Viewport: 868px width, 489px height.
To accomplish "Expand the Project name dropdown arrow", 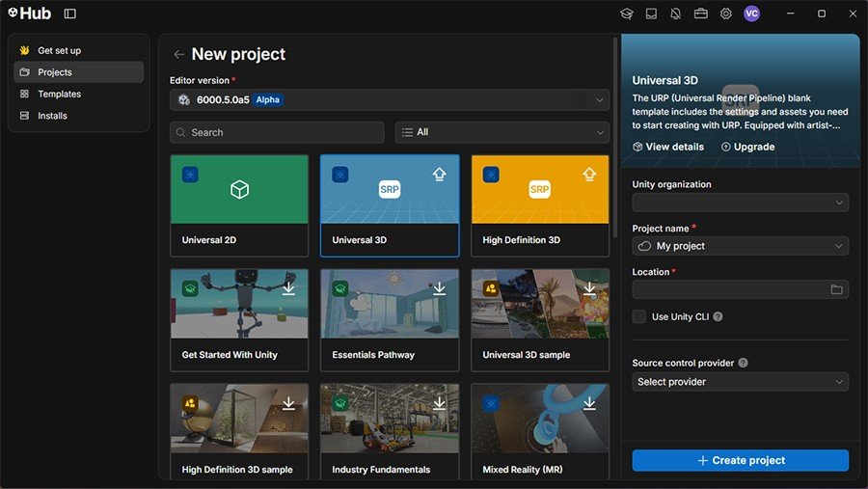I will pos(839,246).
